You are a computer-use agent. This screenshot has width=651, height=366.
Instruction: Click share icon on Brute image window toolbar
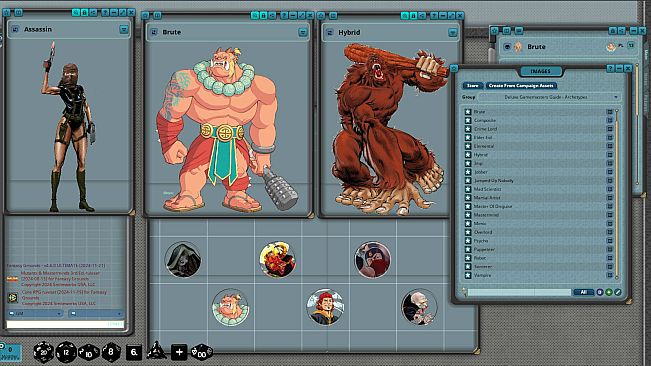click(x=272, y=16)
